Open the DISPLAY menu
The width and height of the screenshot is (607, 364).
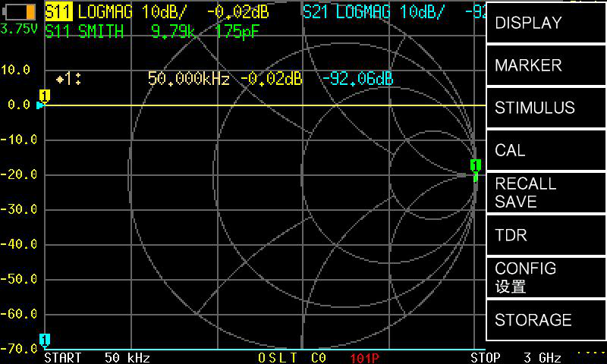tap(546, 23)
